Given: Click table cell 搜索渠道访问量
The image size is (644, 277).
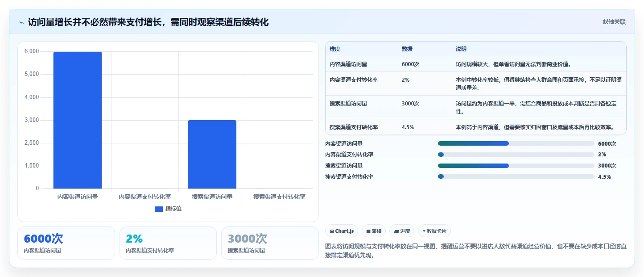Looking at the screenshot, I should [348, 104].
